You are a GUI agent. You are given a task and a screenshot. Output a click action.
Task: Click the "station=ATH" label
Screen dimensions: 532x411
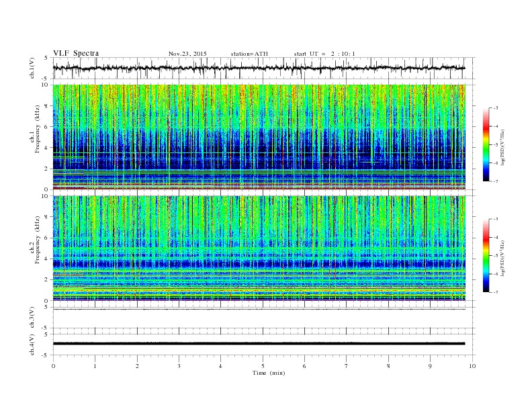tap(249, 54)
